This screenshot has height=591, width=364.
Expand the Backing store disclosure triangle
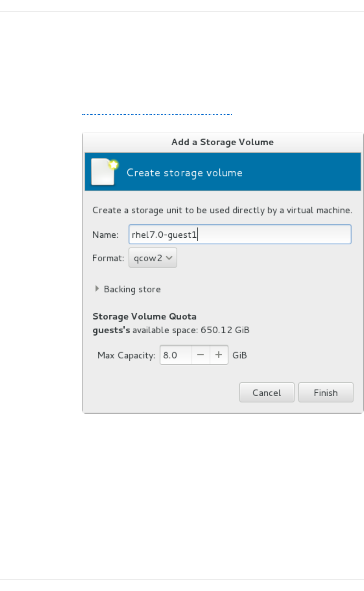(97, 289)
